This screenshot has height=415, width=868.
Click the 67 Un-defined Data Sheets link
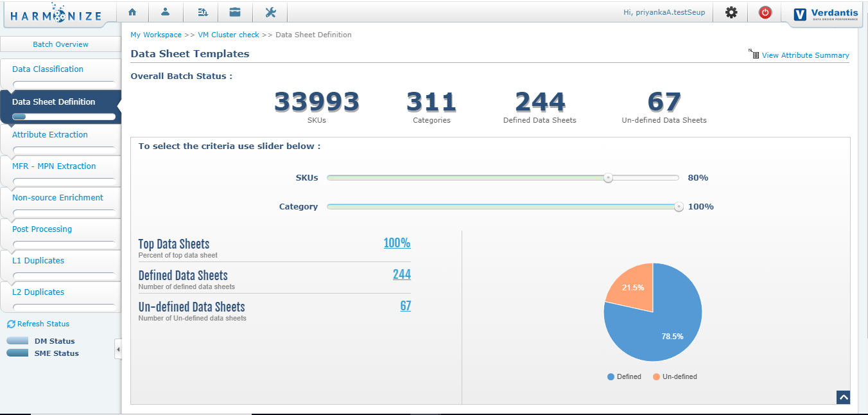pyautogui.click(x=406, y=306)
